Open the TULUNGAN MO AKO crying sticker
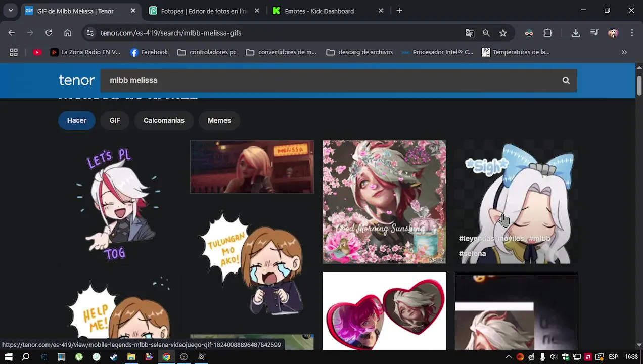 (x=252, y=264)
